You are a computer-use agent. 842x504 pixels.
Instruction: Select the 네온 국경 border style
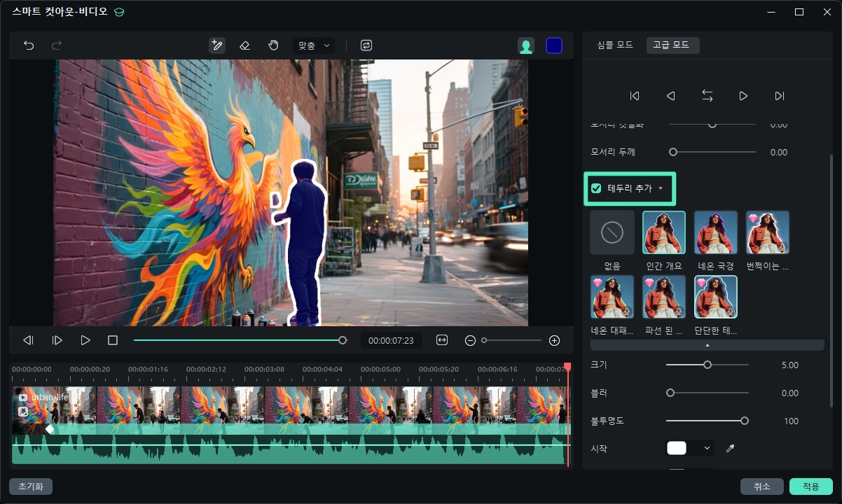click(x=715, y=232)
